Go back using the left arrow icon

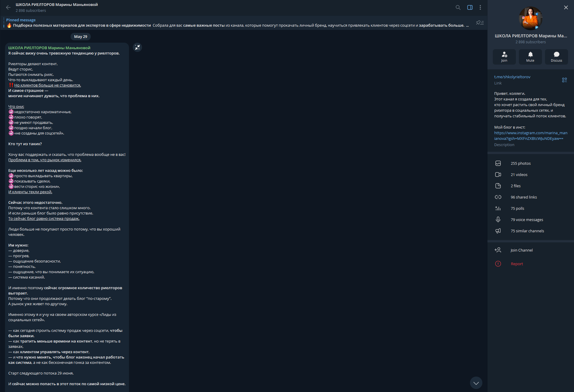click(x=8, y=7)
